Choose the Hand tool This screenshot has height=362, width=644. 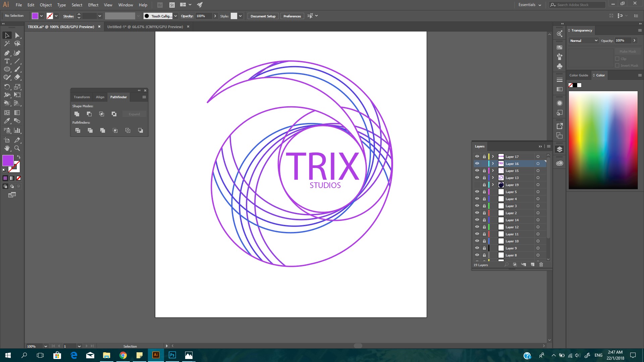(7, 148)
